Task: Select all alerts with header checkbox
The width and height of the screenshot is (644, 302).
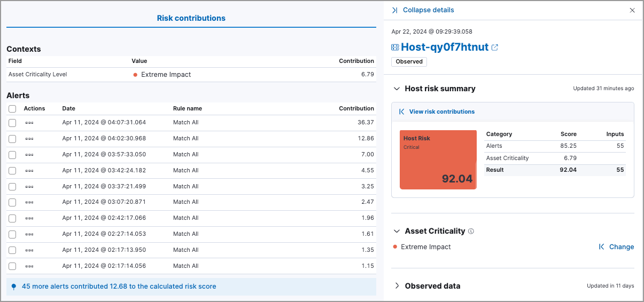Action: click(12, 109)
